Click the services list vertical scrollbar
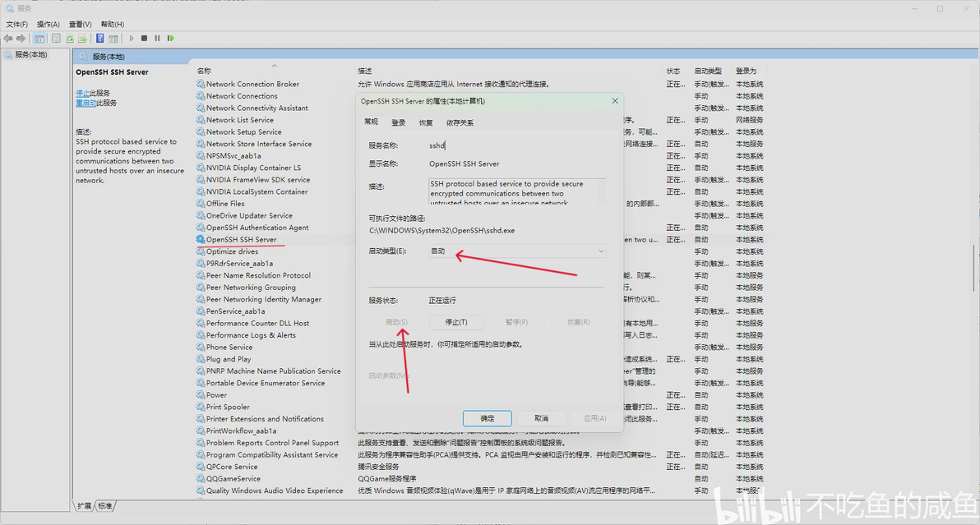Image resolution: width=980 pixels, height=525 pixels. tap(974, 269)
